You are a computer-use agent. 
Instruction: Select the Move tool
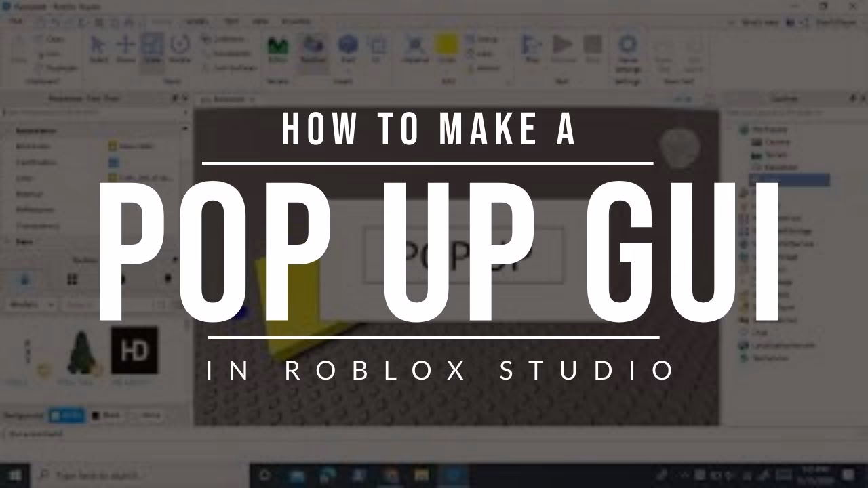pyautogui.click(x=125, y=49)
